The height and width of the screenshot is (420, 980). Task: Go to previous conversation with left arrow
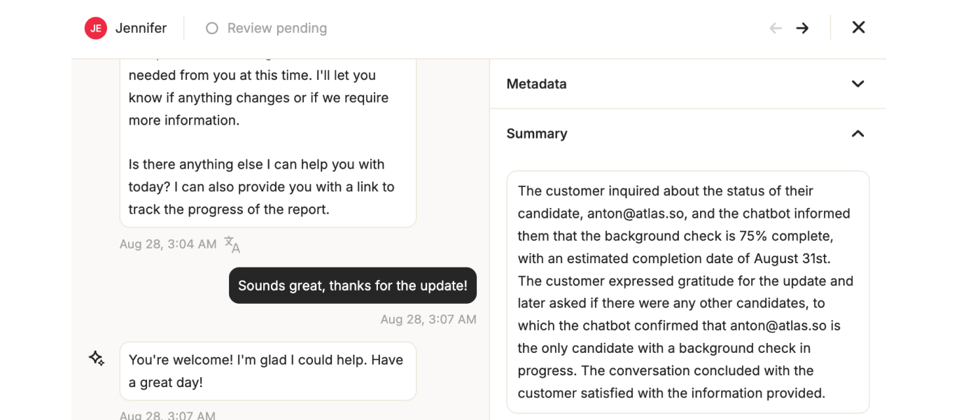pyautogui.click(x=776, y=28)
